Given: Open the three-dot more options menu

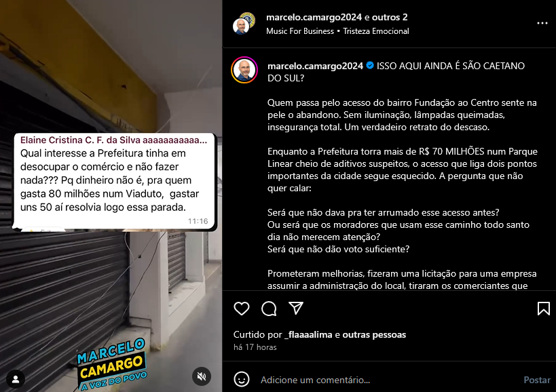Looking at the screenshot, I should [542, 23].
